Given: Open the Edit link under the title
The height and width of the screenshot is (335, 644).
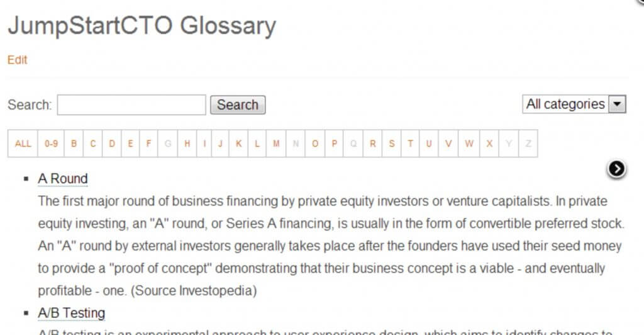Looking at the screenshot, I should coord(17,60).
